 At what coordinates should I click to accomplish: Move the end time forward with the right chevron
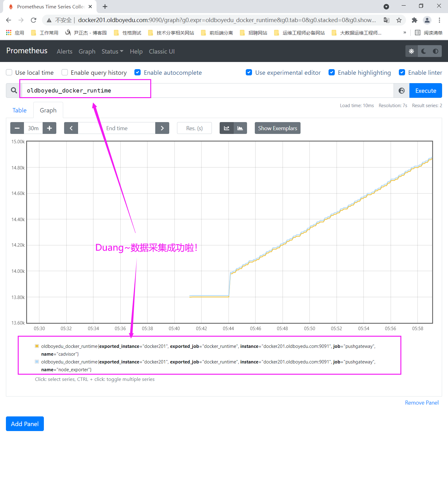pos(162,128)
